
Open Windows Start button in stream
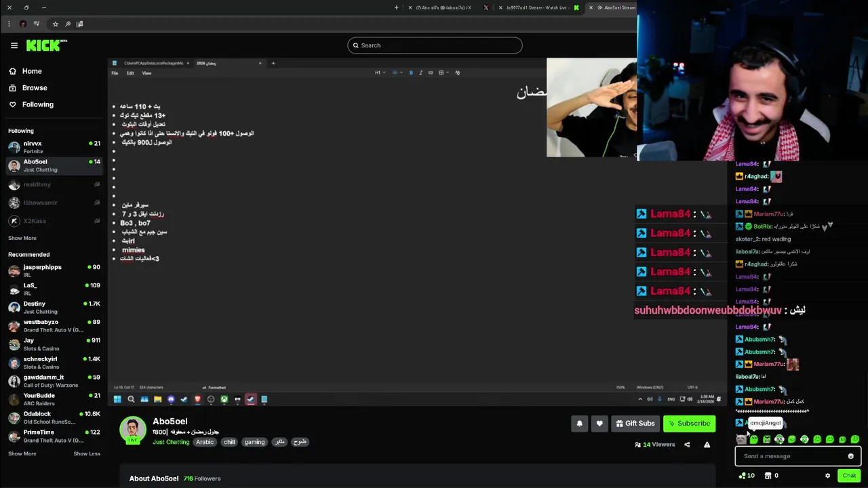pos(117,399)
